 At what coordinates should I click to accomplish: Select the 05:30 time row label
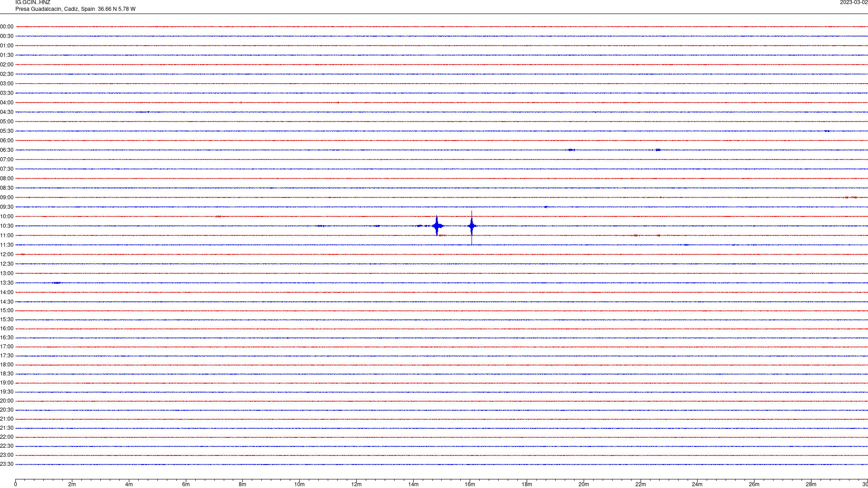tap(7, 131)
